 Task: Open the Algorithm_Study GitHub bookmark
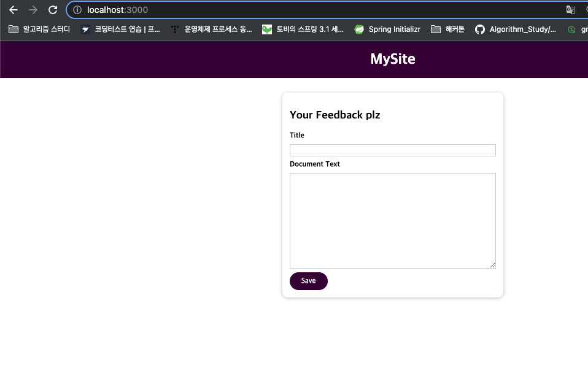pyautogui.click(x=516, y=29)
